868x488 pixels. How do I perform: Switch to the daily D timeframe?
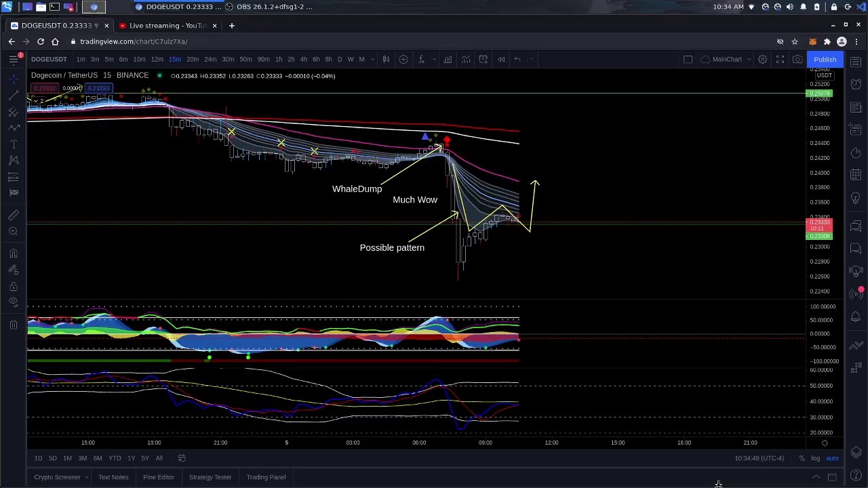[x=340, y=60]
